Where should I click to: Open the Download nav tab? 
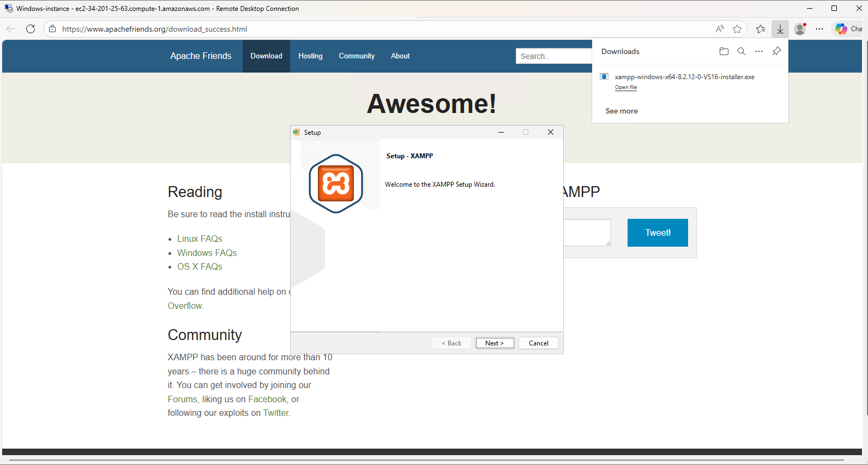(x=266, y=56)
